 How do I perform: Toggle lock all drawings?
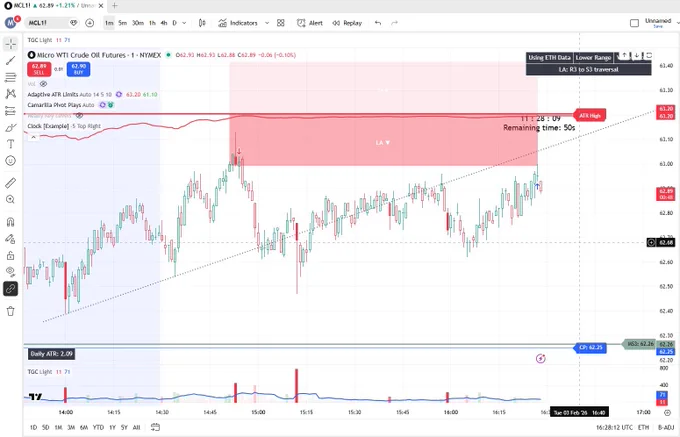pyautogui.click(x=11, y=255)
